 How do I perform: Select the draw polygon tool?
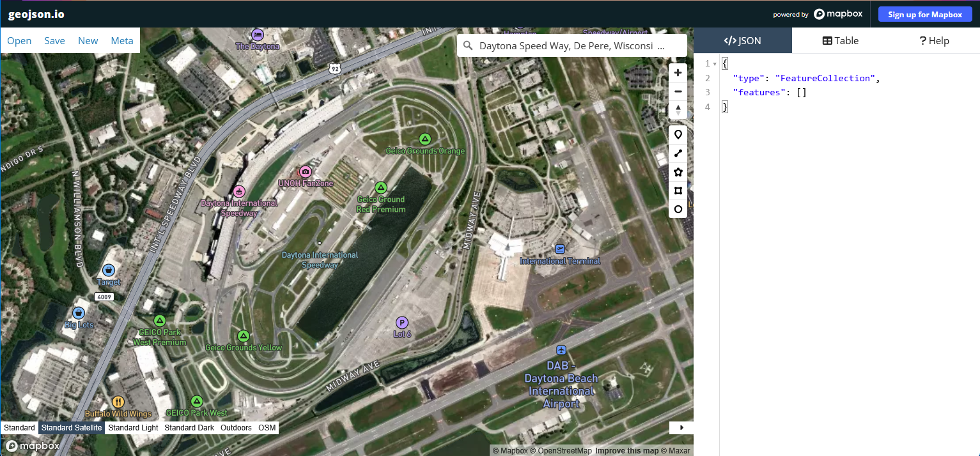(x=678, y=172)
